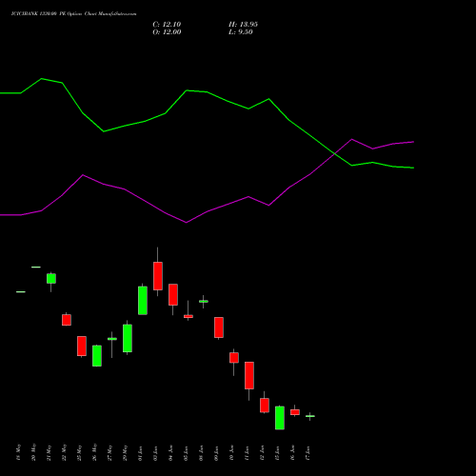Click the 21 May date label
This screenshot has height=476, width=476.
point(49,452)
